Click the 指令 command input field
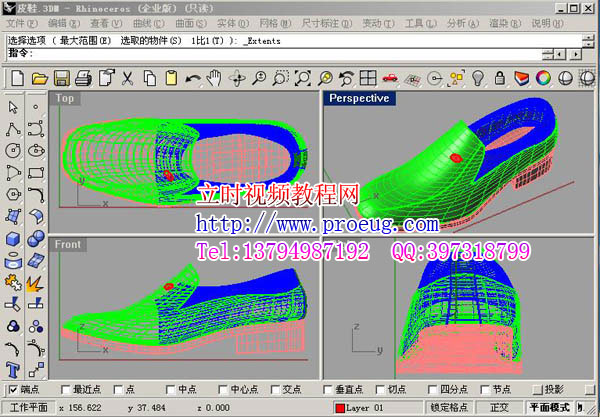 tap(274, 54)
